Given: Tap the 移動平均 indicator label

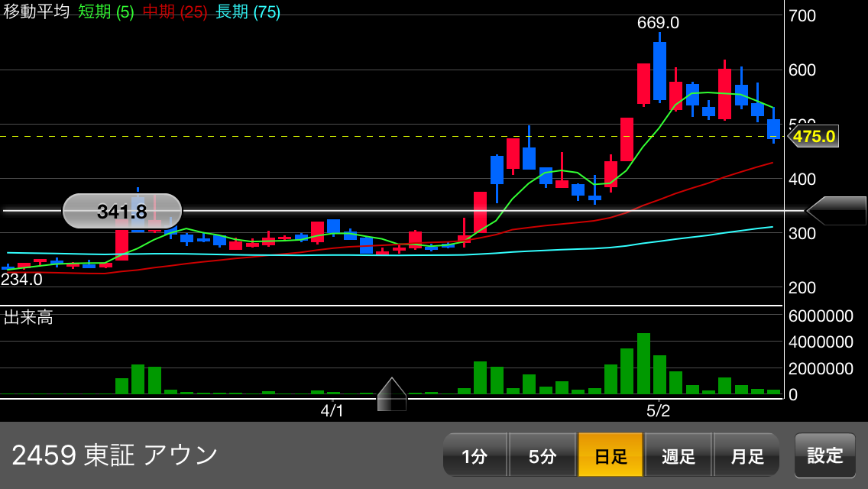Looking at the screenshot, I should click(36, 11).
